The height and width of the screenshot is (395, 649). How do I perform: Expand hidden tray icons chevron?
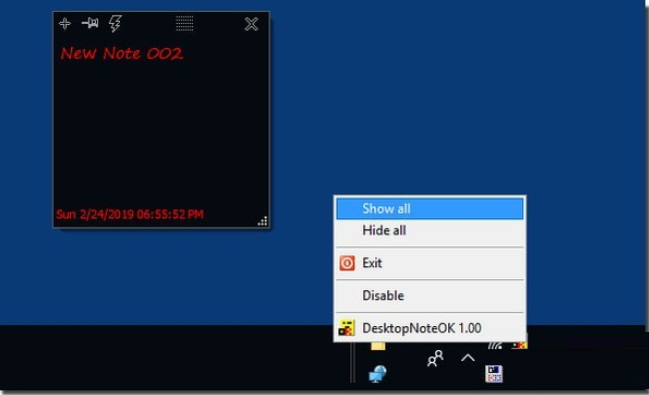[468, 358]
